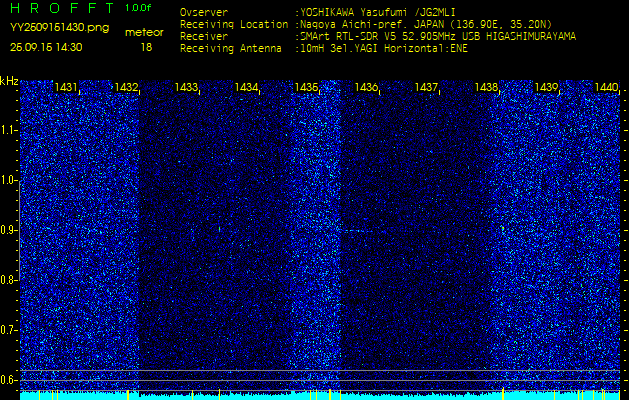Click the 1440 time marker
629x400 pixels.
point(606,87)
